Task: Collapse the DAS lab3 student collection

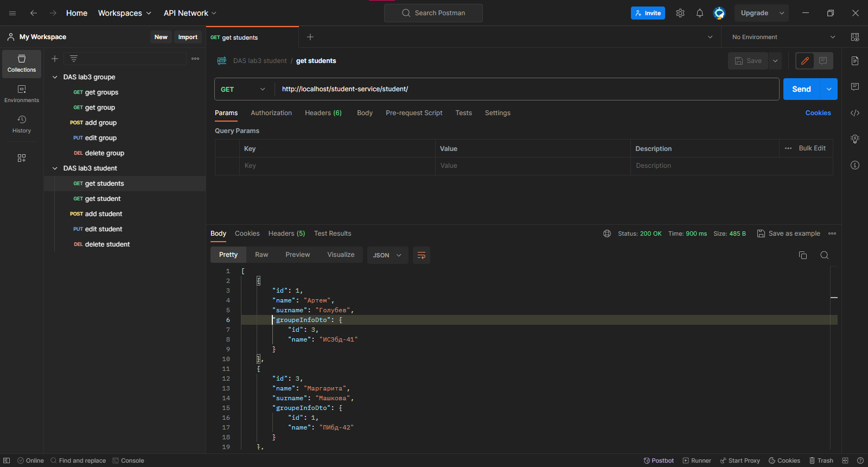Action: [x=55, y=168]
